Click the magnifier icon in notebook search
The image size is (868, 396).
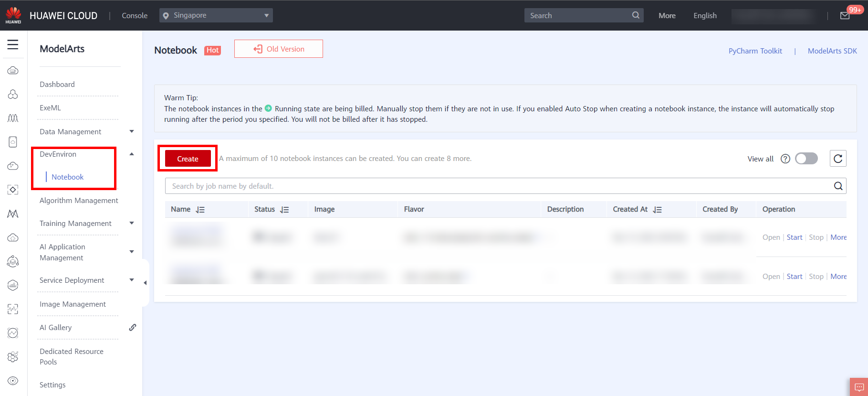tap(838, 186)
